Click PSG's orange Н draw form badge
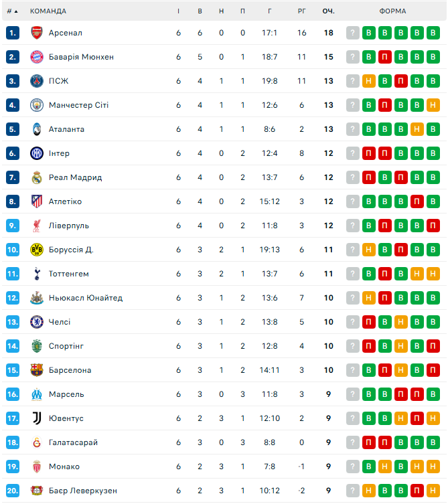Screen dimensions: 448x504 (368, 81)
